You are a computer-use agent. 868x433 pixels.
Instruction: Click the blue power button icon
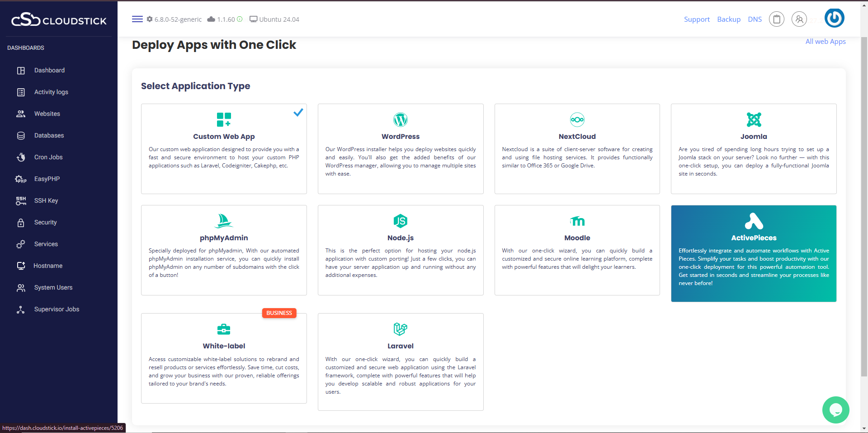(834, 19)
